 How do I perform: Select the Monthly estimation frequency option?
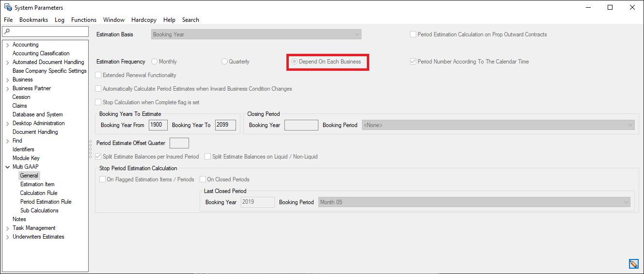point(155,62)
